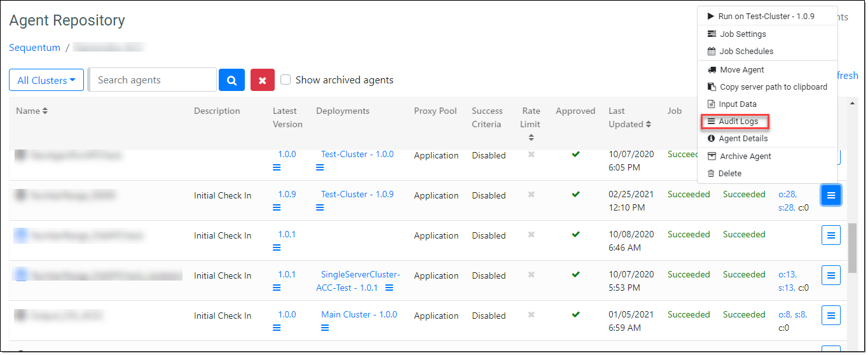
Task: Click deployment menu icon under Test-Cluster - 1.0.9
Action: 320,207
